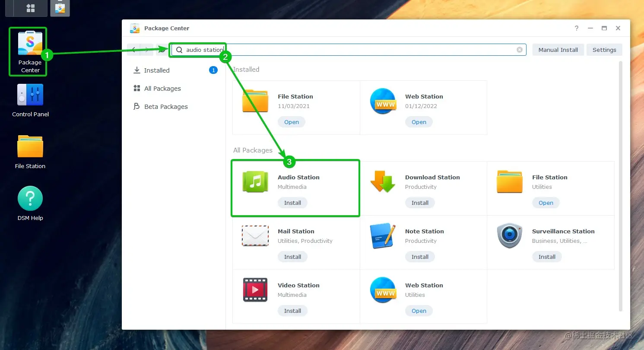Clear the search box with the x icon
The height and width of the screenshot is (350, 644).
[x=519, y=49]
